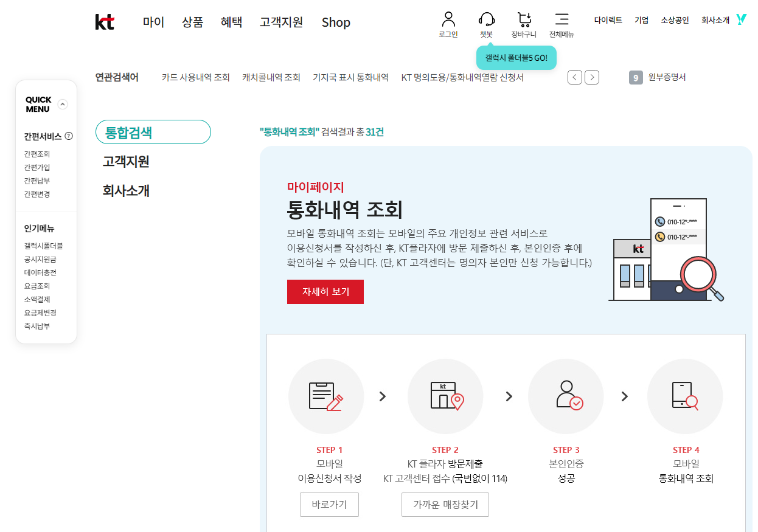Click the STEP 1 이용신청서 작성 icon
758x532 pixels.
tap(326, 396)
